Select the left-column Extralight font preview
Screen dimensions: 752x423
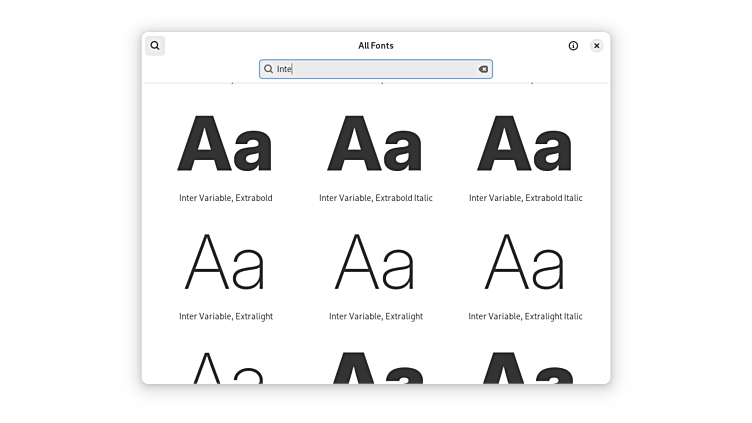[225, 262]
